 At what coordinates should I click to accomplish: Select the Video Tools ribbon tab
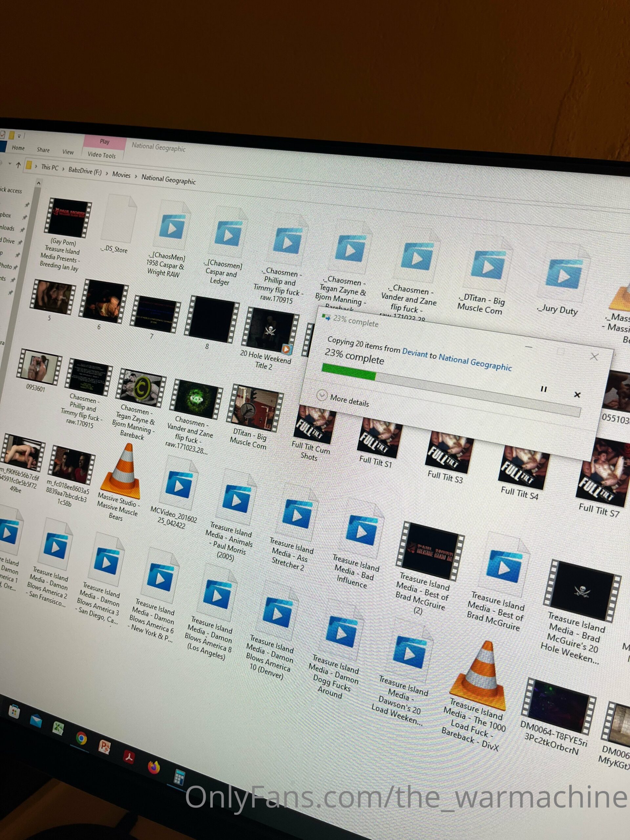(102, 155)
